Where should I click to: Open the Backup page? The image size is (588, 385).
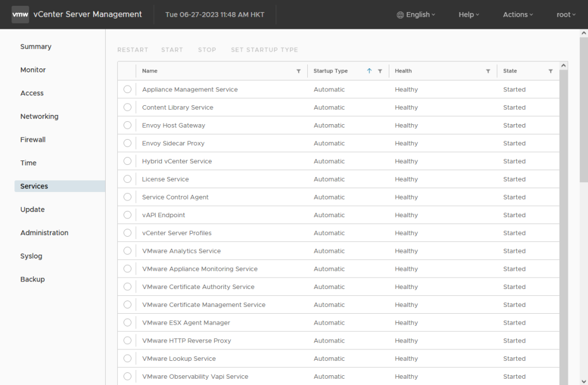pyautogui.click(x=33, y=279)
